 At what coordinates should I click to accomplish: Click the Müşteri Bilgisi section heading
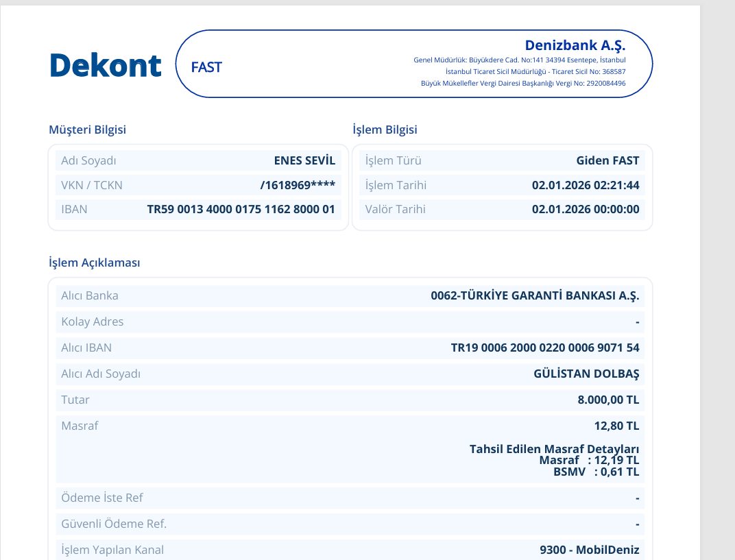coord(87,130)
